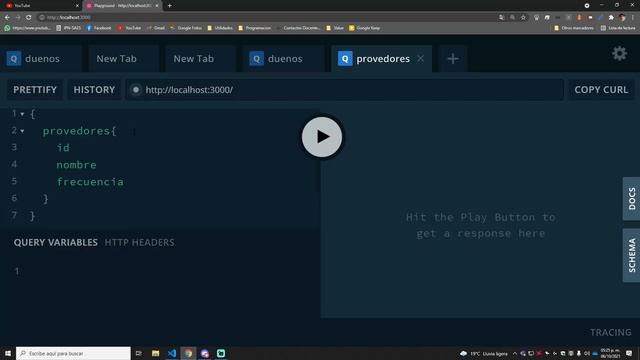
Task: Open Facebook bookmark
Action: click(x=99, y=28)
